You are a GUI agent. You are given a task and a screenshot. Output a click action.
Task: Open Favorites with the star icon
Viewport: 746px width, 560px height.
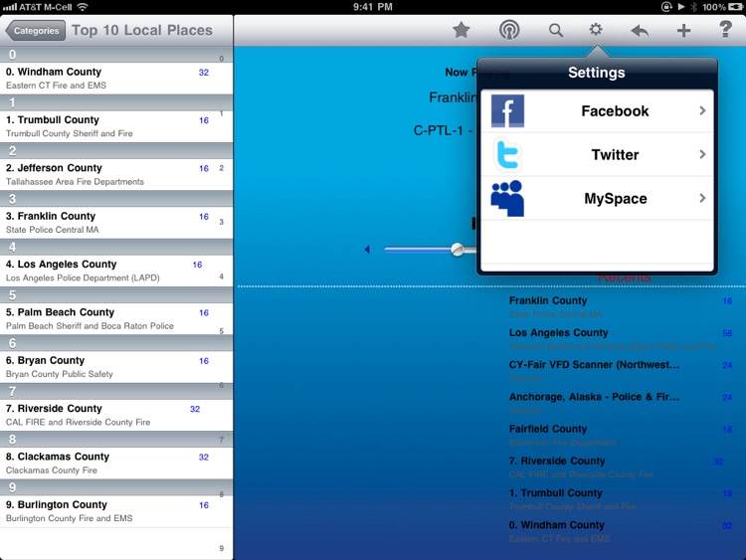tap(461, 31)
